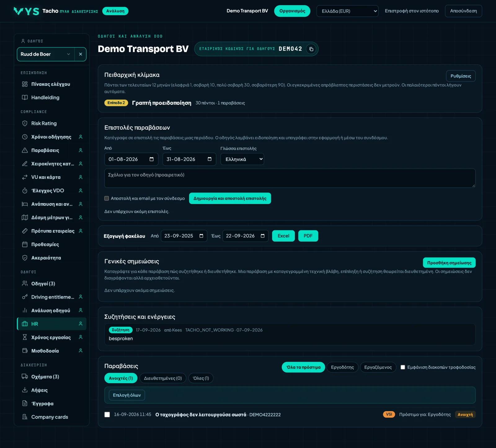Enable Αποστολή και email με τον σύνδεσμο
The height and width of the screenshot is (448, 496).
pos(107,198)
